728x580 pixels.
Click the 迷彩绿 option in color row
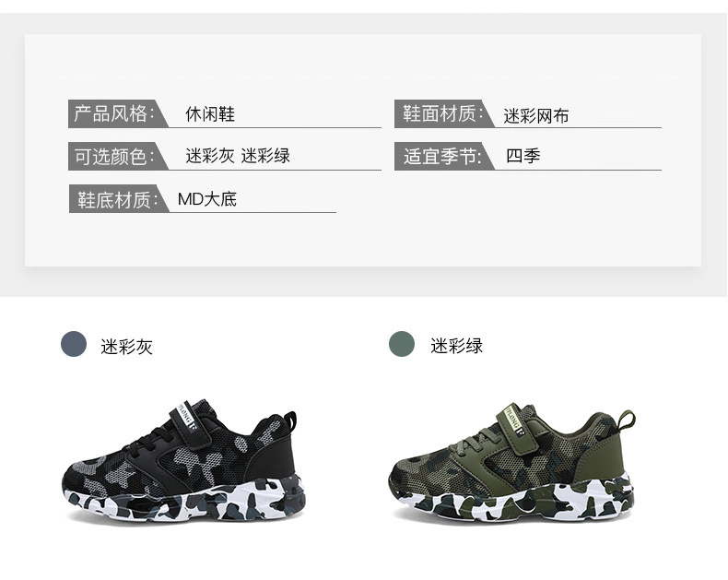point(265,156)
